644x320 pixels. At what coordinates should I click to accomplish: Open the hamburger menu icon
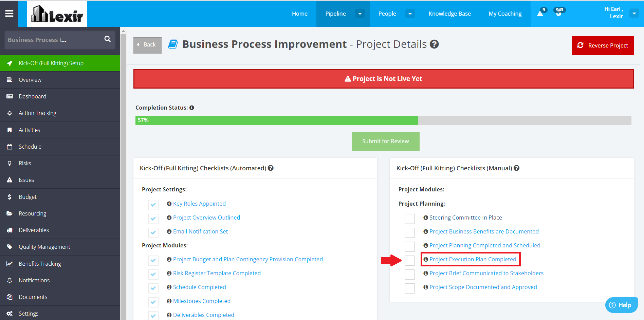click(x=9, y=14)
